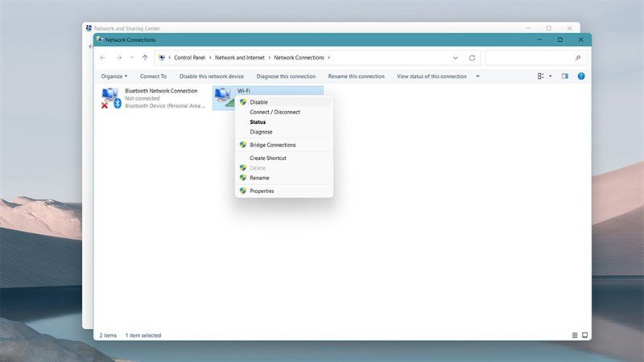The height and width of the screenshot is (362, 644).
Task: Switch to details view in status bar
Action: pos(575,335)
